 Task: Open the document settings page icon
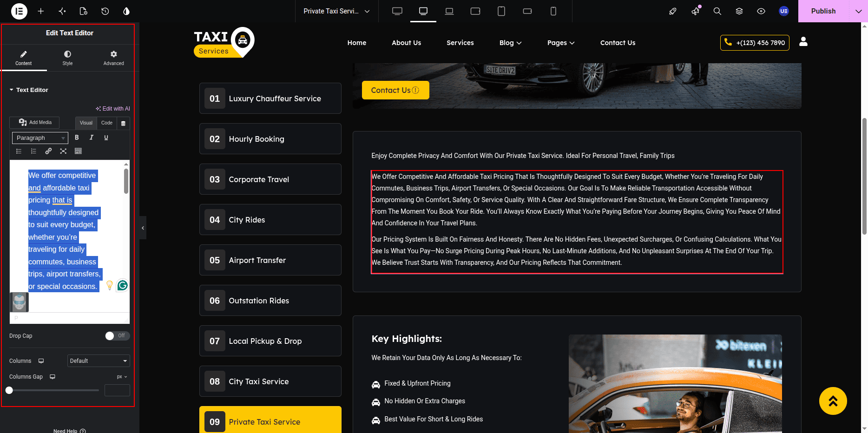(84, 11)
